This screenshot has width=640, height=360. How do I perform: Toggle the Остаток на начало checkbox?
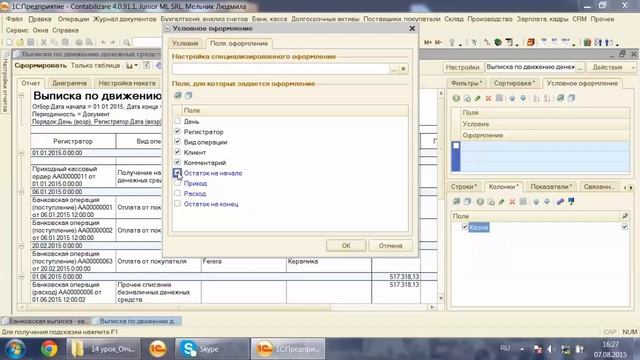tap(178, 173)
